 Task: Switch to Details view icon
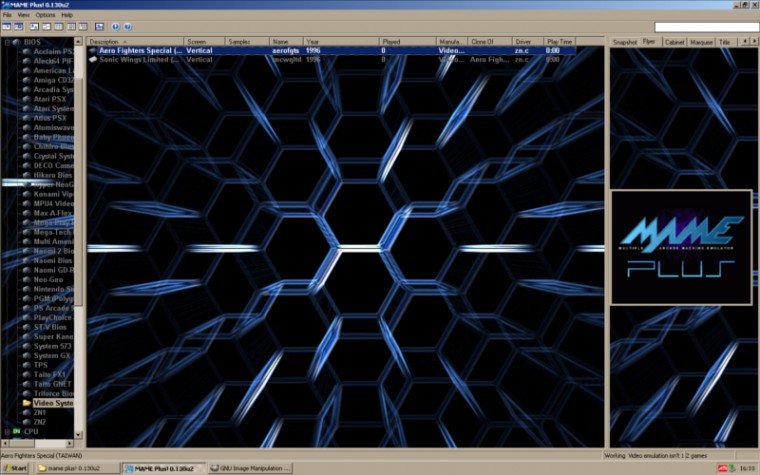point(71,27)
